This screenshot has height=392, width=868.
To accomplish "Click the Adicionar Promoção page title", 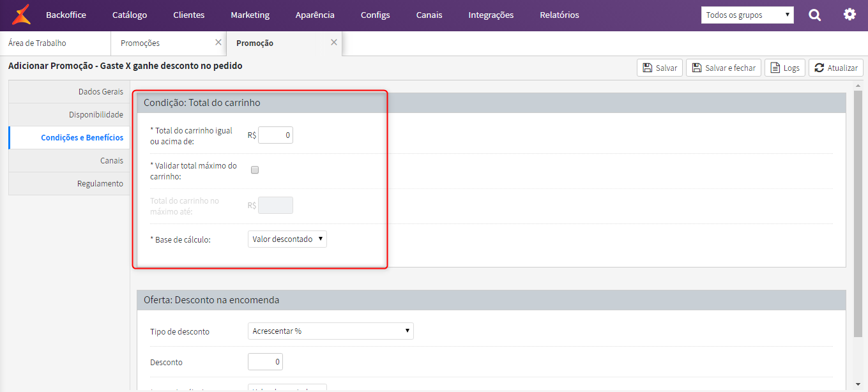I will tap(125, 66).
